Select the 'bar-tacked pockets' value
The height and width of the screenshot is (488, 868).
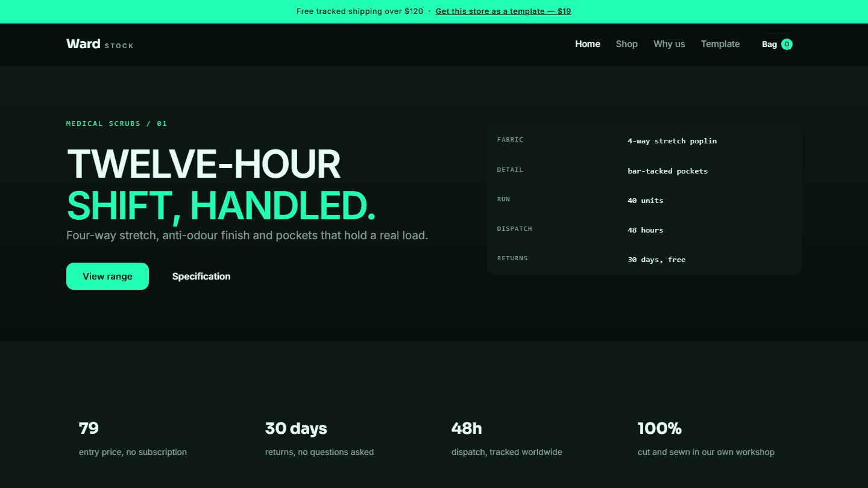pos(668,170)
